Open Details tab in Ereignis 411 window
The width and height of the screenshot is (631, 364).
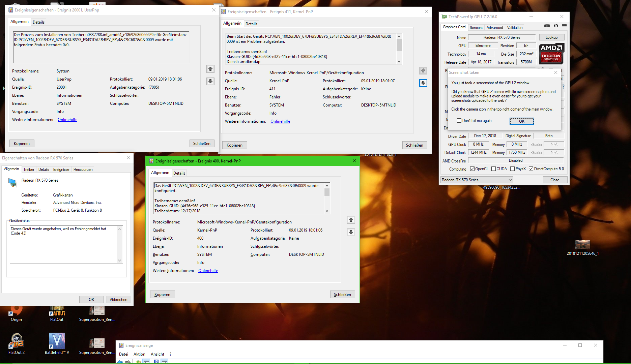[251, 24]
